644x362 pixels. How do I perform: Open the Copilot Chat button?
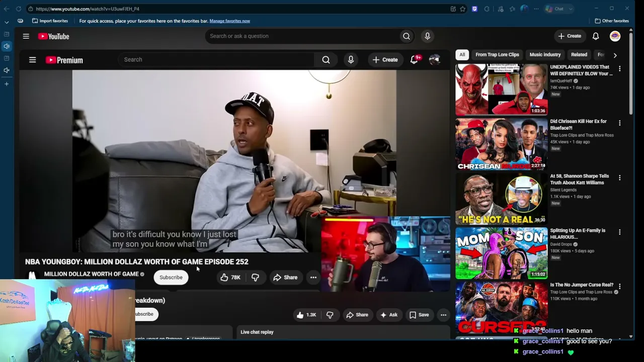(555, 9)
